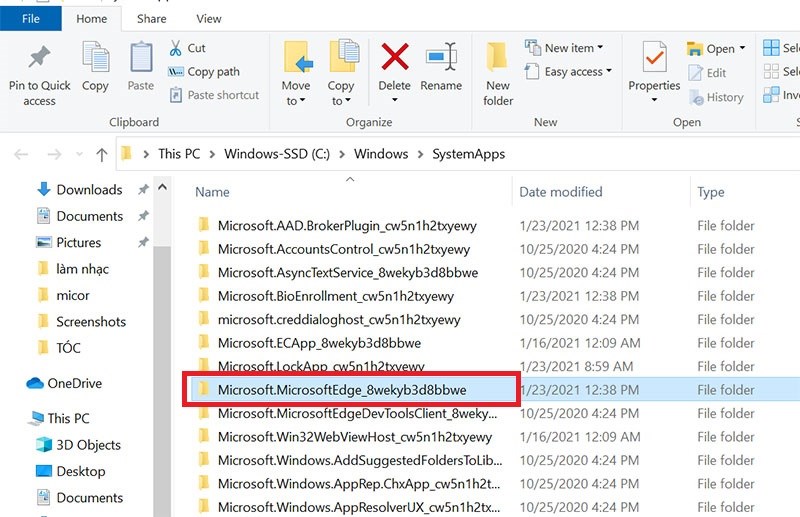The image size is (800, 517).
Task: Click the Rename icon
Action: [441, 57]
